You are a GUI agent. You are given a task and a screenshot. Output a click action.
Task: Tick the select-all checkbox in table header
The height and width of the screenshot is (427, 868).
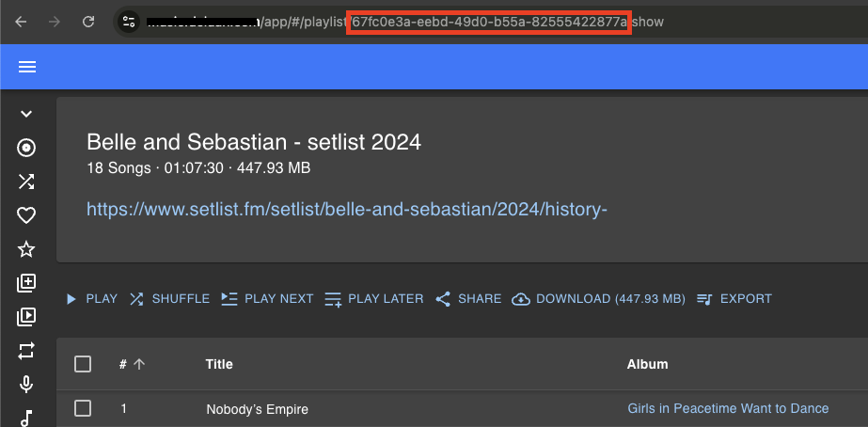pyautogui.click(x=83, y=364)
